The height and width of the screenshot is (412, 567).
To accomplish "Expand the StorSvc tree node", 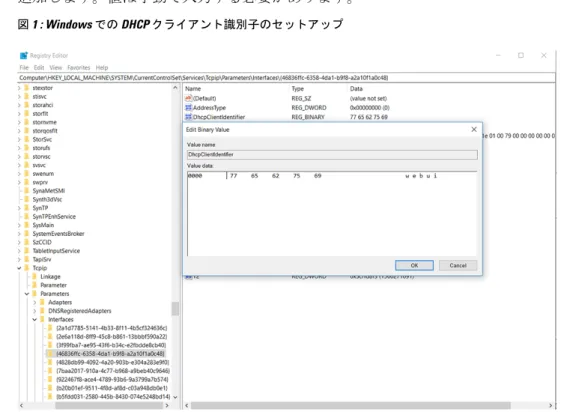I will click(x=20, y=139).
